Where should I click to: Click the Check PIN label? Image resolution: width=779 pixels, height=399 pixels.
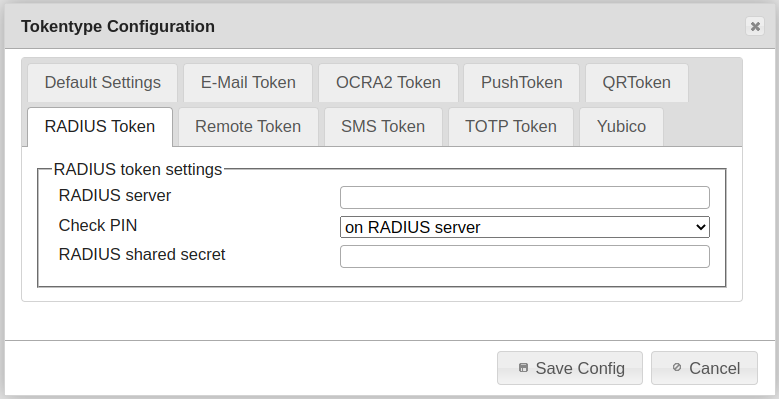click(98, 226)
